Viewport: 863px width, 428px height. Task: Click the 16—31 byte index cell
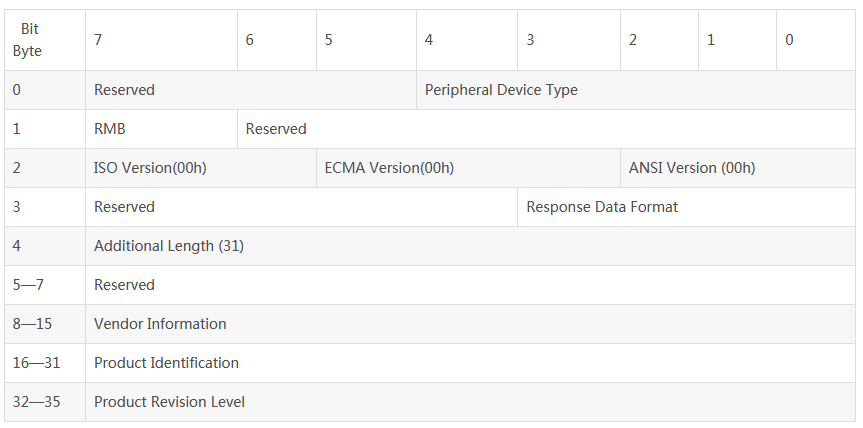[x=45, y=363]
